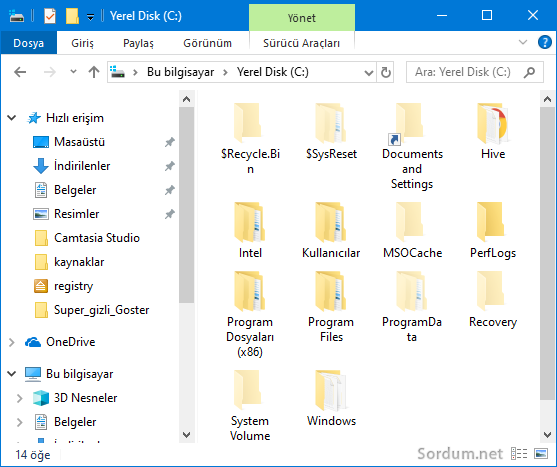Collapse the Bu bilgisayar tree node
The width and height of the screenshot is (557, 467).
[12, 374]
